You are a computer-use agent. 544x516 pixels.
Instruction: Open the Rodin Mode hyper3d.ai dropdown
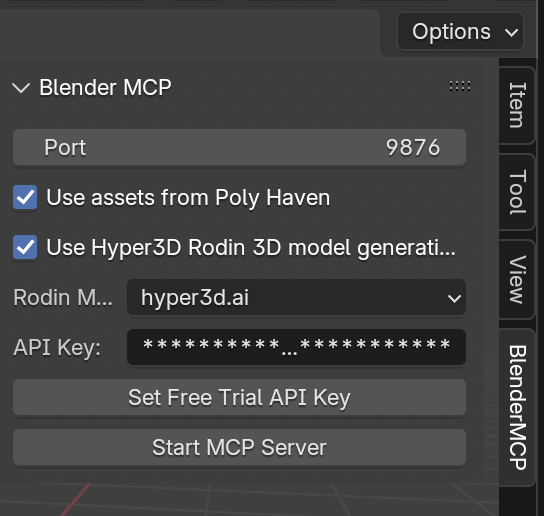point(296,298)
